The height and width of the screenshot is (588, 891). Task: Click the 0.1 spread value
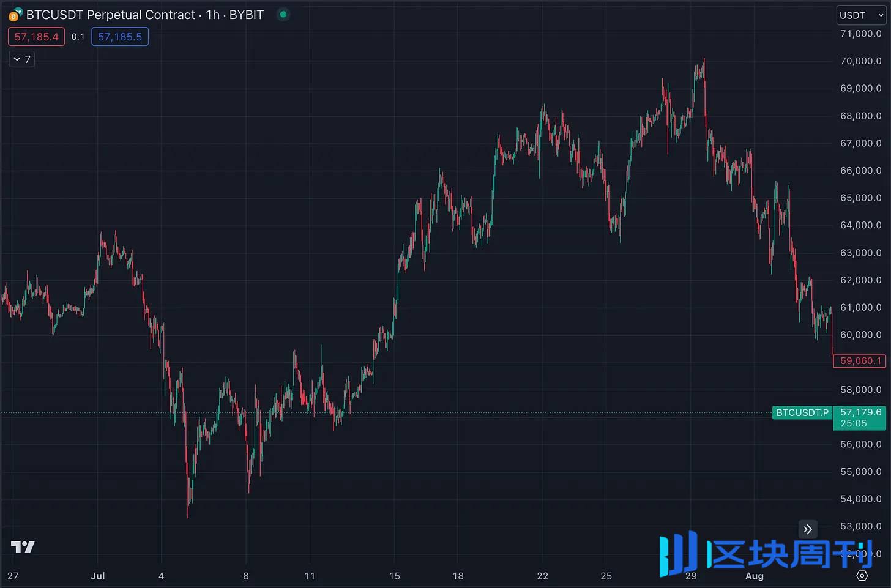tap(78, 37)
